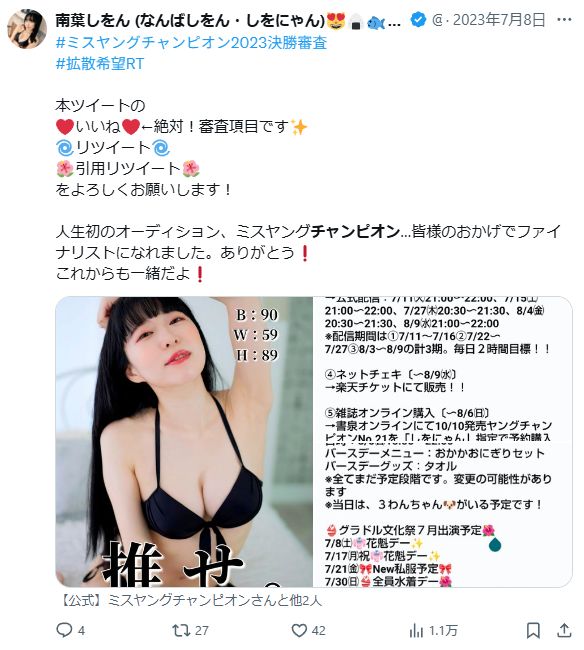Screen dimensions: 584x650
Task: Open view analytics bar chart icon
Action: pos(416,631)
